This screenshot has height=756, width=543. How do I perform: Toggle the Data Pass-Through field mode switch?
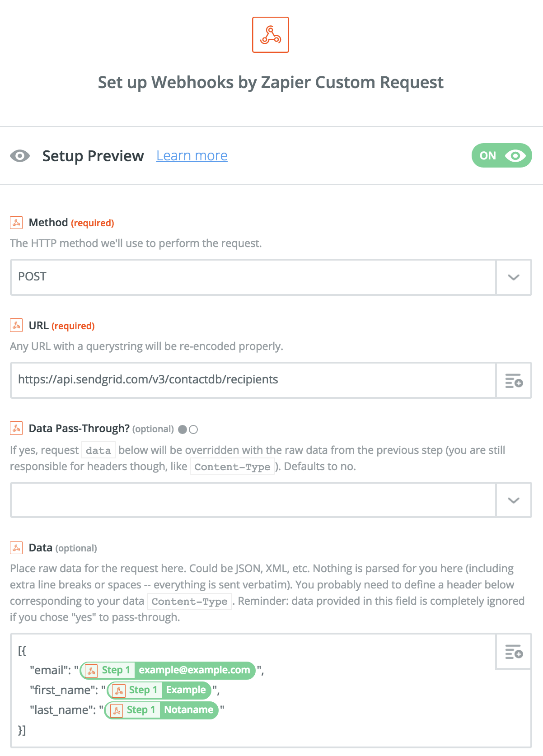click(188, 429)
